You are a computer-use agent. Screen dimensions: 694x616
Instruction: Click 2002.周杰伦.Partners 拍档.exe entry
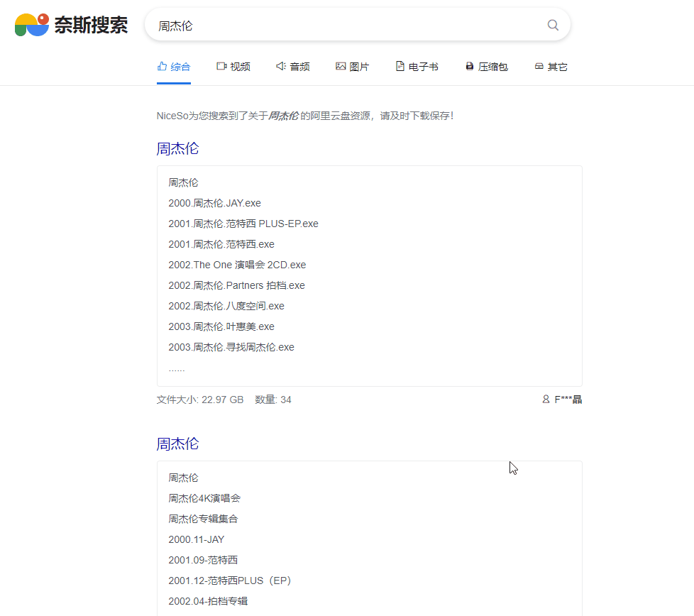click(237, 285)
